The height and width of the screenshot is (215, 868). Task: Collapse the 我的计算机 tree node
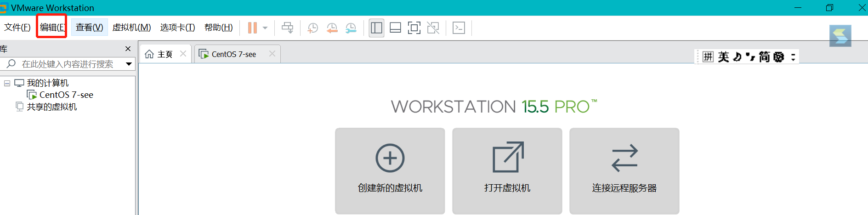7,83
